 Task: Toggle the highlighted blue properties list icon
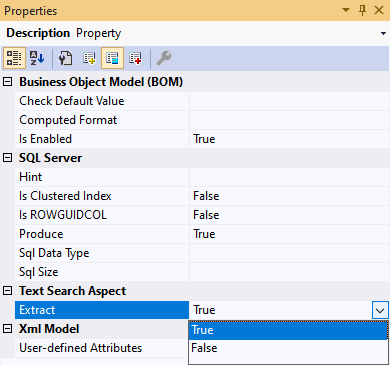tap(112, 58)
